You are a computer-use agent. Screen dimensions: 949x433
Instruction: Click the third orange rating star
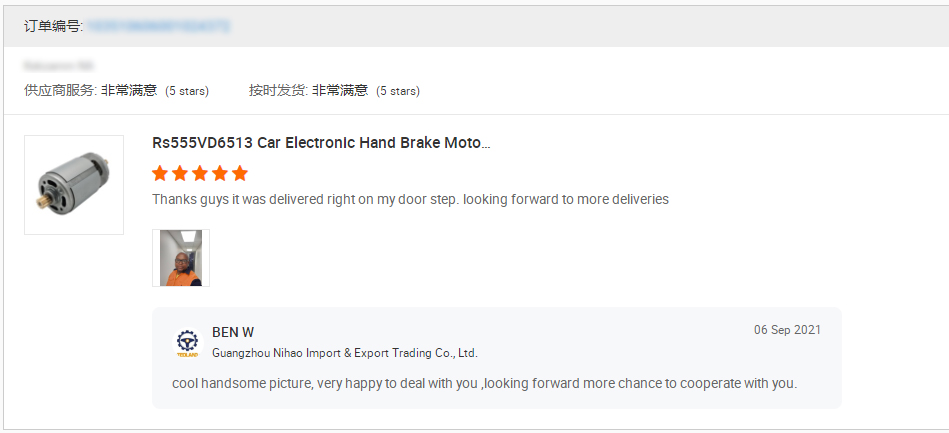pyautogui.click(x=200, y=173)
